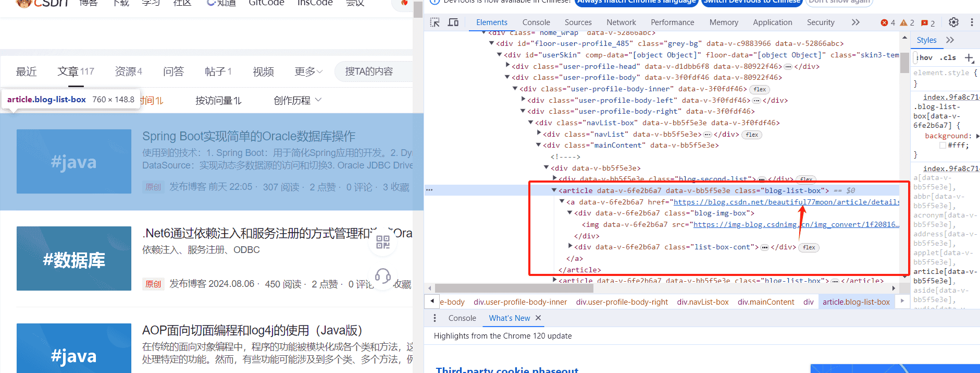Switch to the Sources tab in DevTools
Screen dimensions: 980x373
pos(578,22)
